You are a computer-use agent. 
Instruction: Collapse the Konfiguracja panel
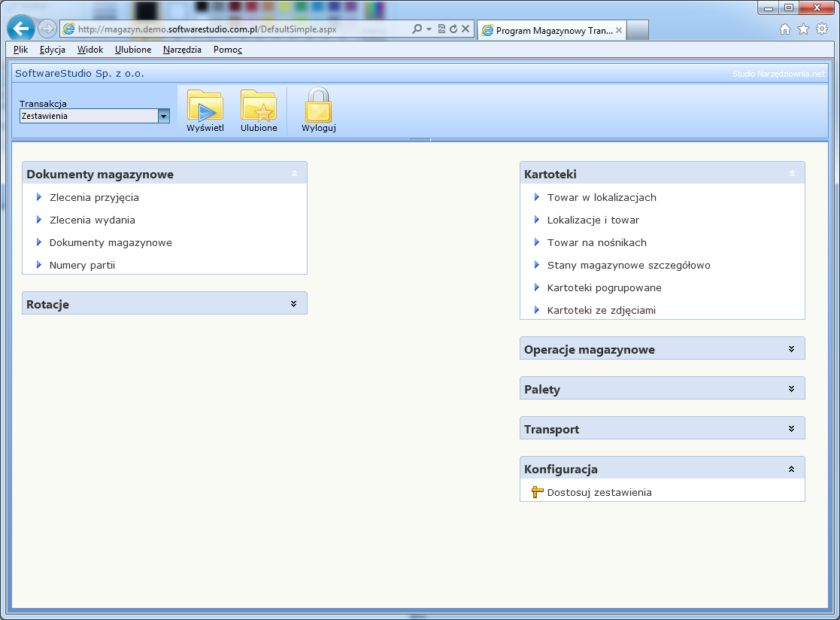[x=791, y=469]
